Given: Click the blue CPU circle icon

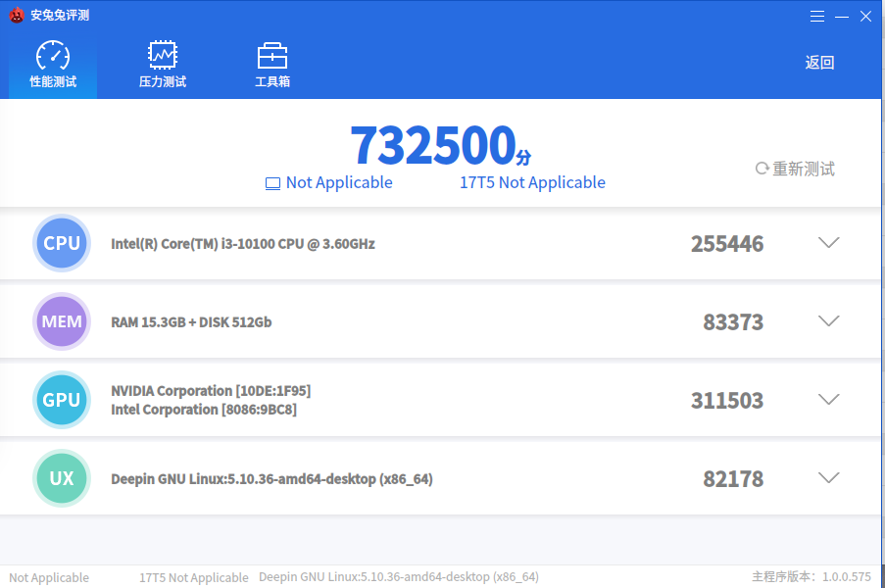Looking at the screenshot, I should pyautogui.click(x=62, y=243).
